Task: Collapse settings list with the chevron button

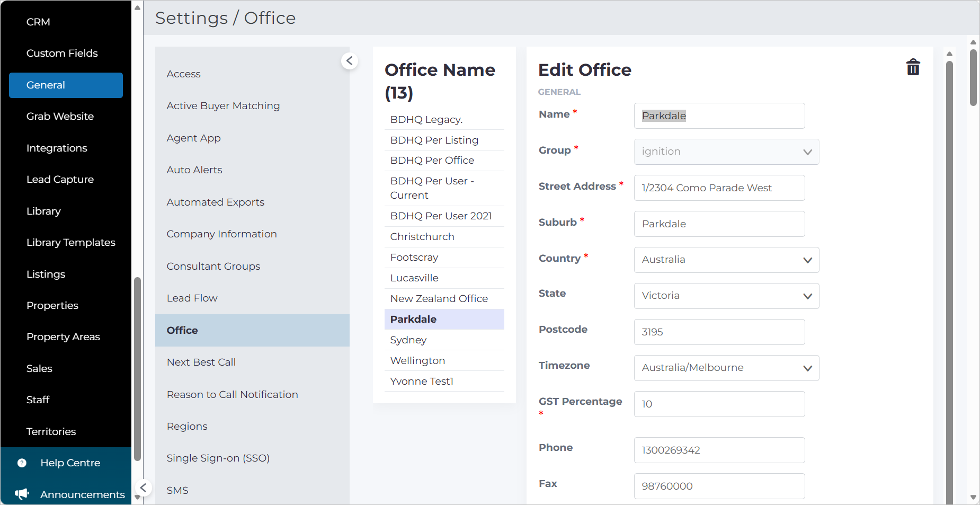Action: coord(350,61)
